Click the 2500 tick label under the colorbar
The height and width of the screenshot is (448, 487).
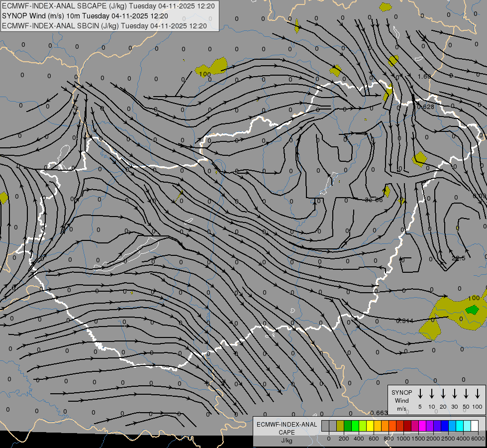coord(448,439)
